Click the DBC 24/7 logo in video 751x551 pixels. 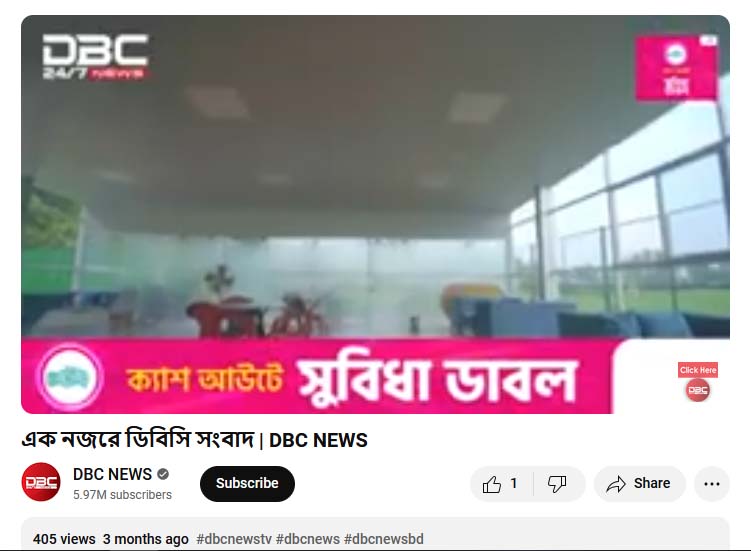click(96, 57)
